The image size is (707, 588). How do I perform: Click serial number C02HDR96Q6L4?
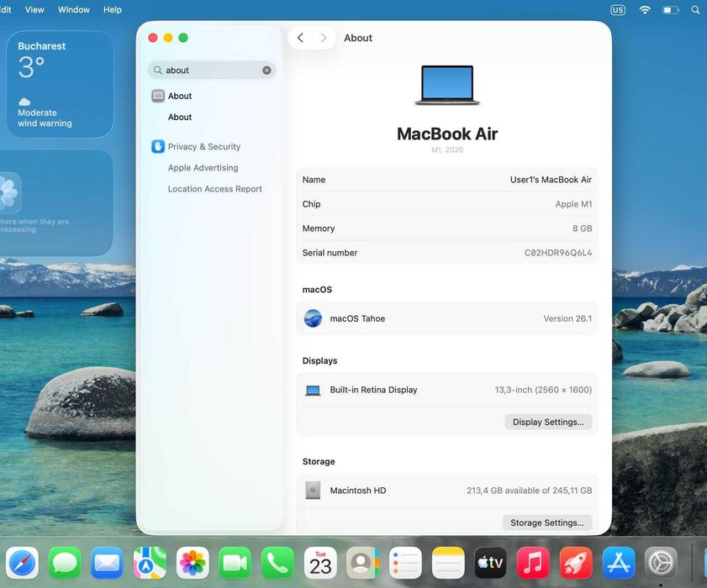tap(557, 253)
